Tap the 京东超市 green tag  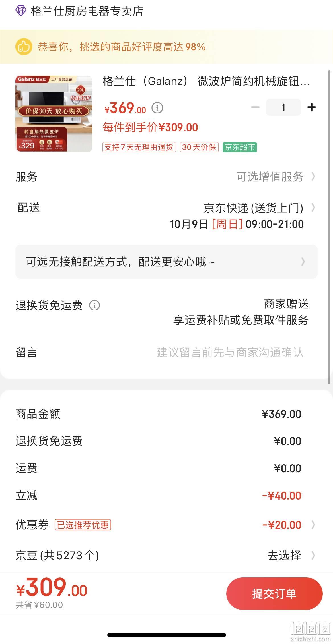[x=240, y=147]
